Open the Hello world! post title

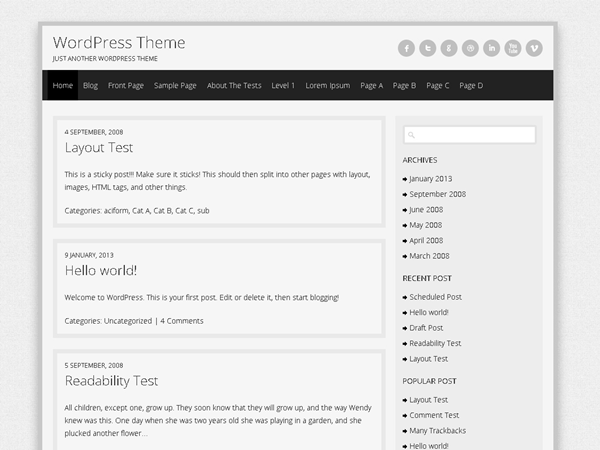[101, 271]
